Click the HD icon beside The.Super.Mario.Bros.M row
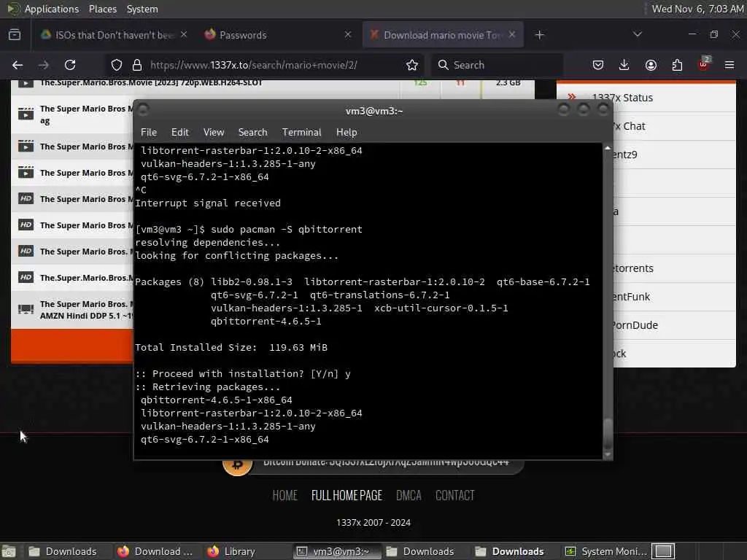Screen dimensions: 747x560 (26, 277)
